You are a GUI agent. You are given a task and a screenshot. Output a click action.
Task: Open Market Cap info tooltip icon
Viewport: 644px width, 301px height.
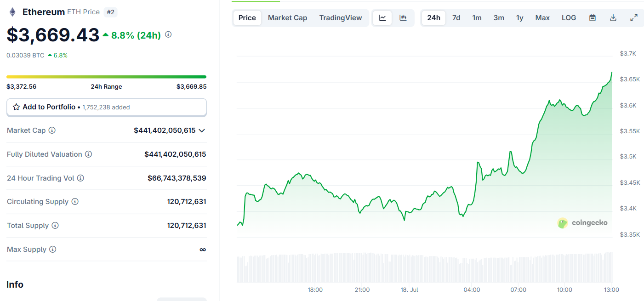(x=52, y=131)
